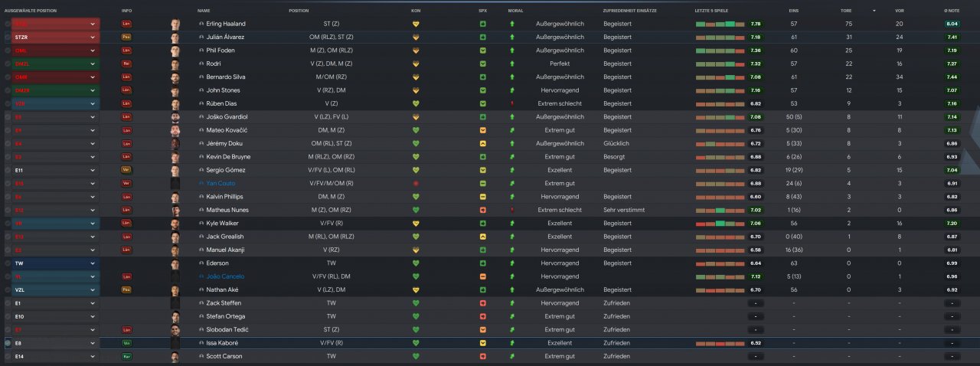Toggle the selection circle for Issa Kaboré
This screenshot has height=366, width=980.
pos(8,343)
